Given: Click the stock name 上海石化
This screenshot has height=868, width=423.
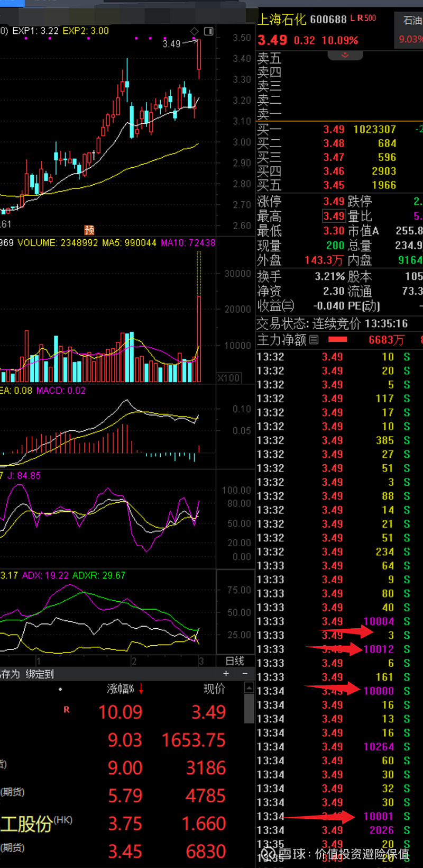Looking at the screenshot, I should click(x=282, y=20).
